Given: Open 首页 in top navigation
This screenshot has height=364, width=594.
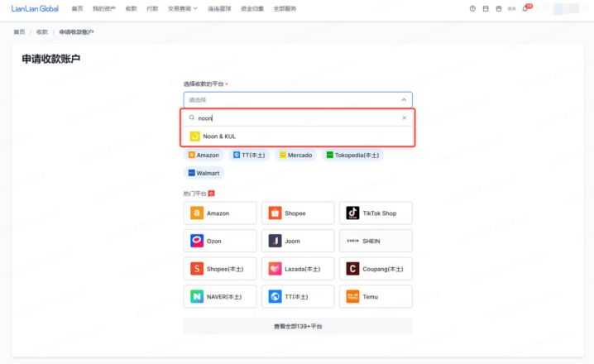Looking at the screenshot, I should tap(77, 9).
